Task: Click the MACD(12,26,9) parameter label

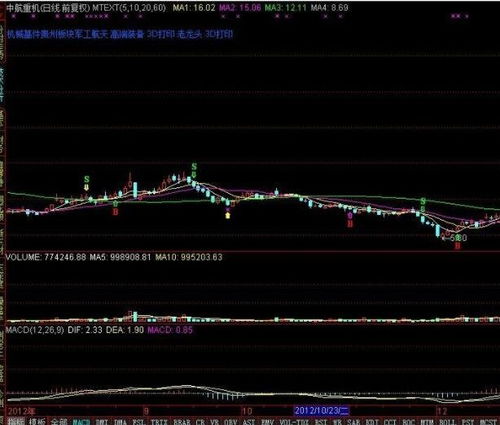Action: [x=35, y=330]
